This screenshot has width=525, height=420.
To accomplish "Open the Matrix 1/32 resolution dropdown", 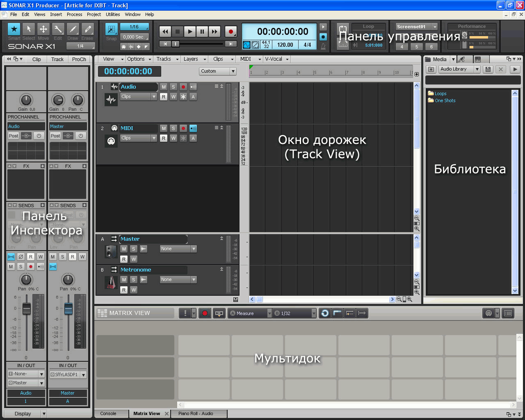I will coord(295,313).
